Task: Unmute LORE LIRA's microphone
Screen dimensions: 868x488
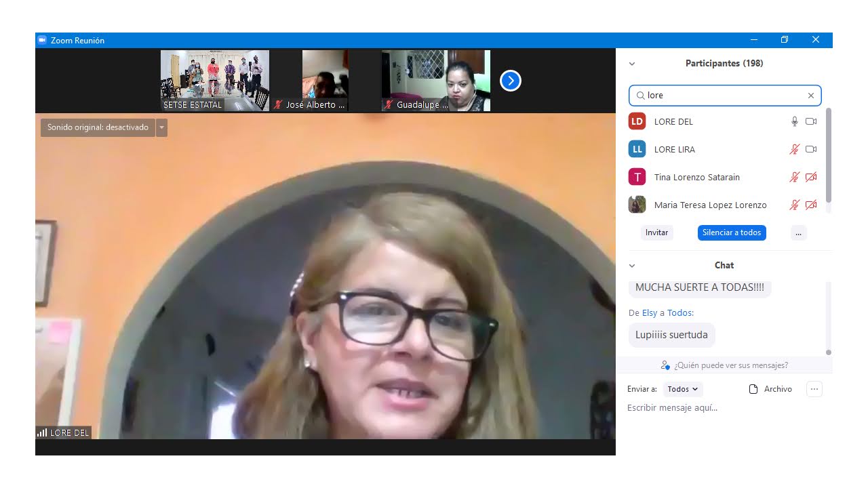Action: pyautogui.click(x=795, y=149)
